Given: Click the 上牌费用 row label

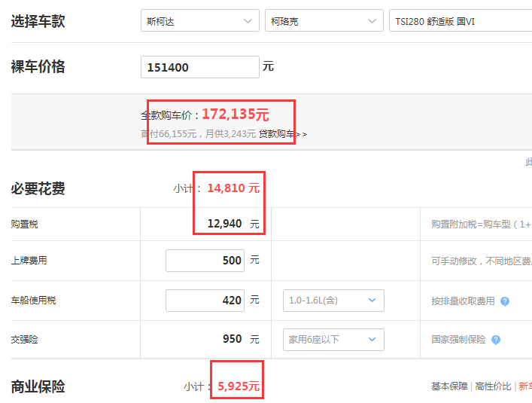Looking at the screenshot, I should point(29,261).
